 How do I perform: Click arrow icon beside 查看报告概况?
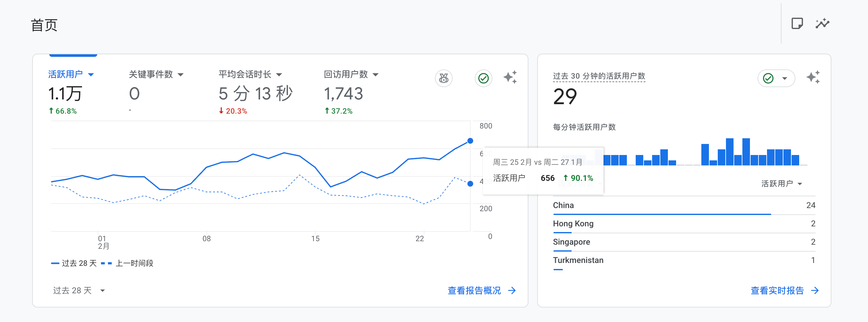pyautogui.click(x=512, y=290)
